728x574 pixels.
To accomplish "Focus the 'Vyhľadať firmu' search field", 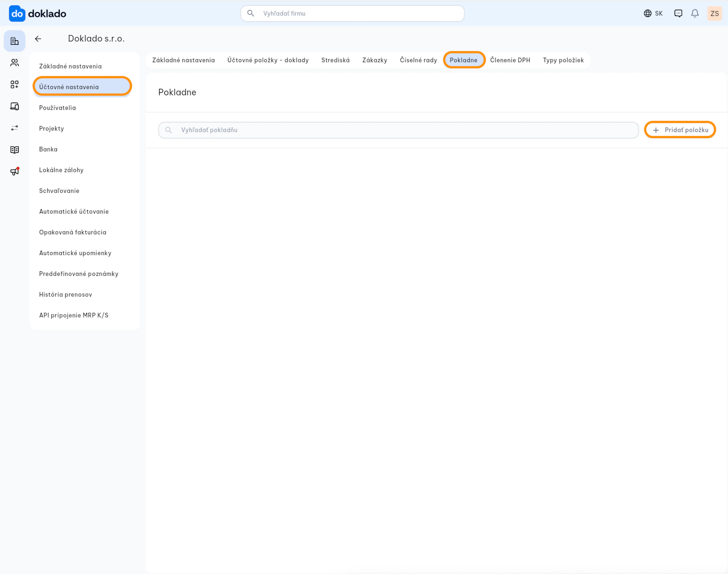I will [x=352, y=13].
